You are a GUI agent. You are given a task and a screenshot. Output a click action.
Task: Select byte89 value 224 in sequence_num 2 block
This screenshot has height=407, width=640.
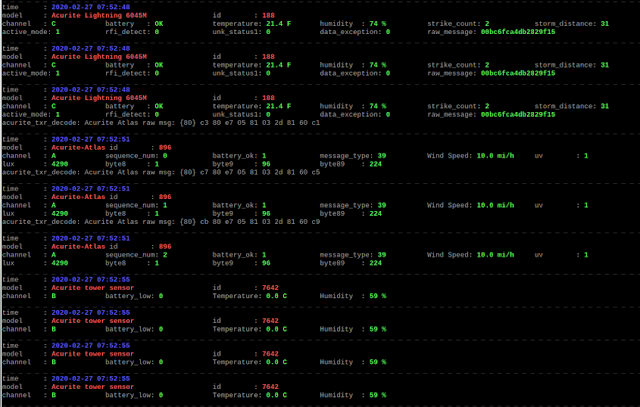376,263
